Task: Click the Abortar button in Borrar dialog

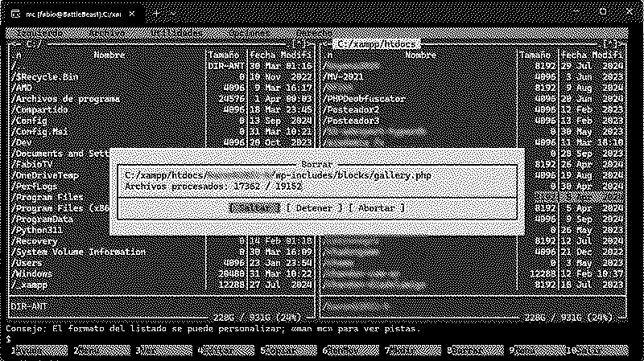Action: click(377, 208)
